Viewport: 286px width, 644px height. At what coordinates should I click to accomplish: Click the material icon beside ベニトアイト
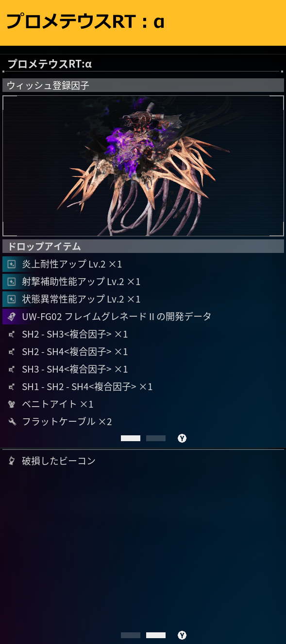(12, 404)
